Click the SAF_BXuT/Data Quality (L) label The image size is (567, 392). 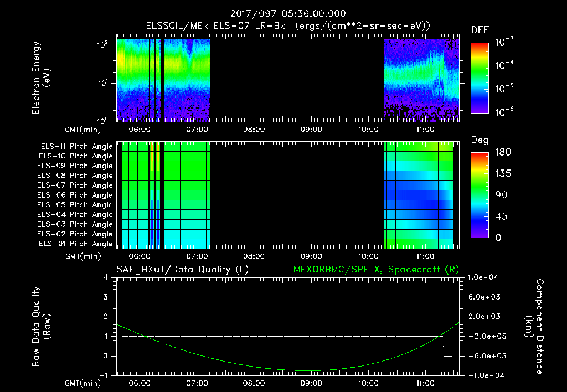[x=183, y=270]
